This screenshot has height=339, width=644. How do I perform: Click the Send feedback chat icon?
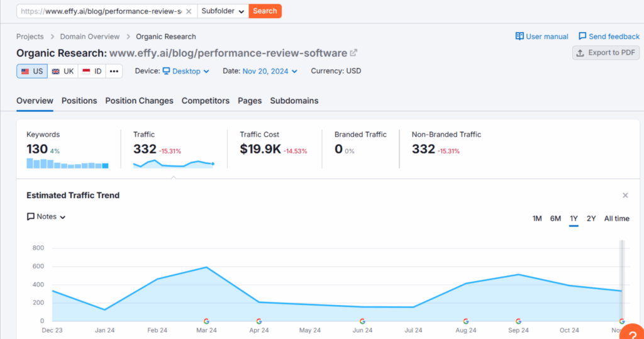582,36
